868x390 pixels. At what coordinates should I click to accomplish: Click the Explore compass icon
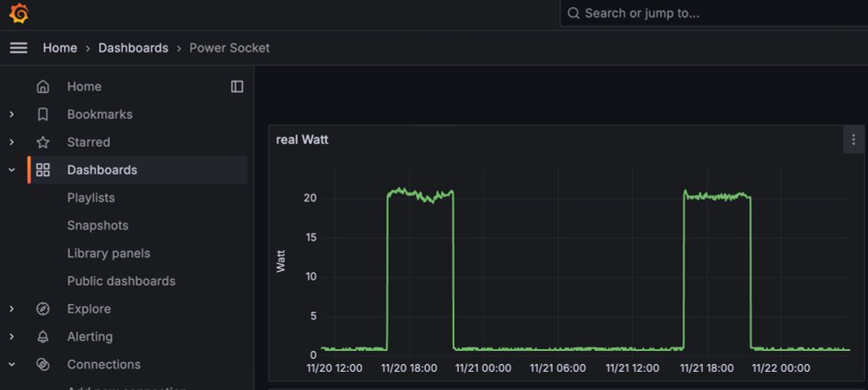tap(43, 309)
